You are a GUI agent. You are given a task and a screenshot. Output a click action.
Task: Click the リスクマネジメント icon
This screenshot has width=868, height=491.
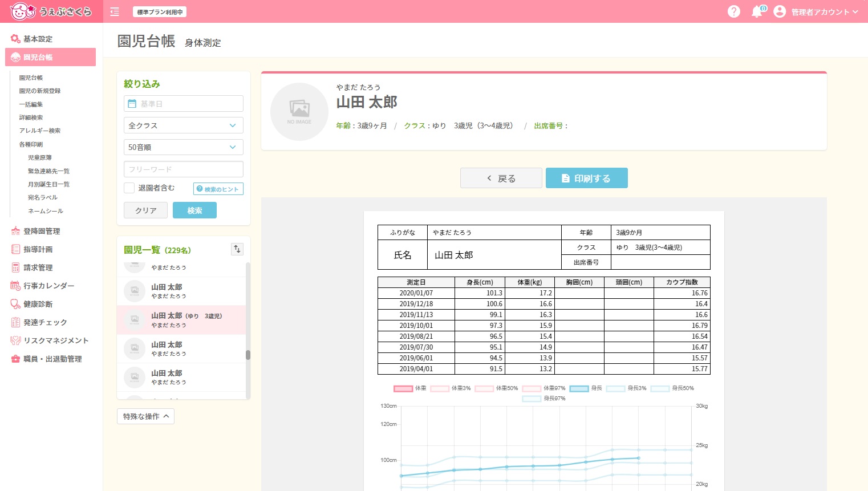tap(15, 340)
